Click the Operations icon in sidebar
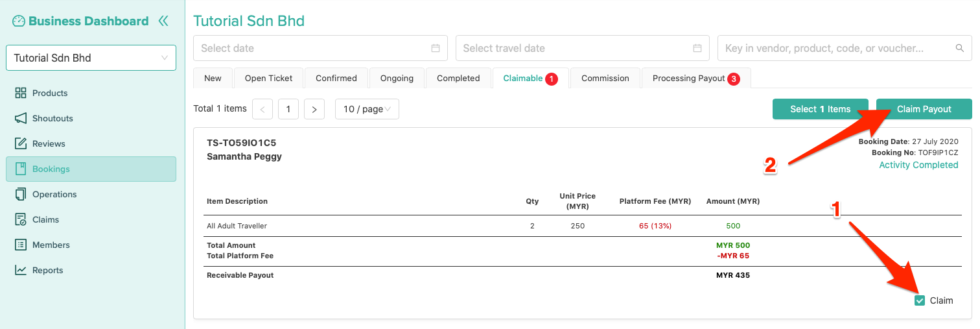This screenshot has height=329, width=980. (x=21, y=194)
